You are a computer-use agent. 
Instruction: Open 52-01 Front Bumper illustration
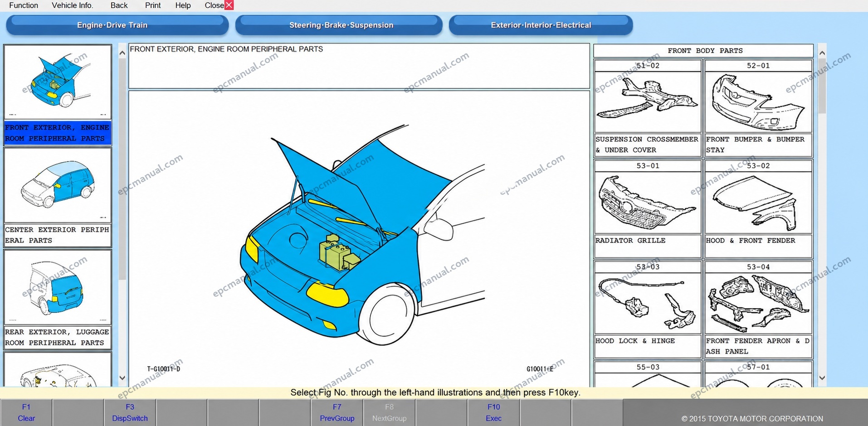758,102
